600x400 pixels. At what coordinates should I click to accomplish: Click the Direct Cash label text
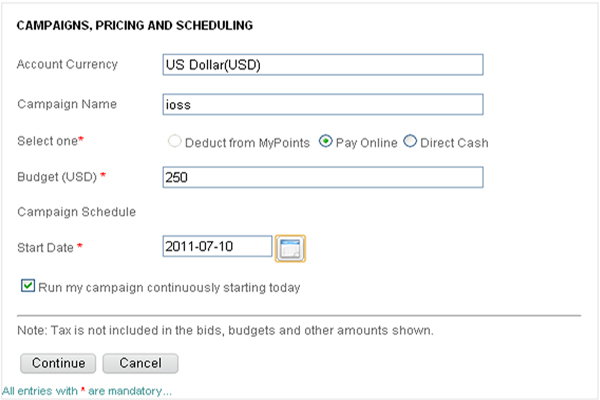[454, 143]
